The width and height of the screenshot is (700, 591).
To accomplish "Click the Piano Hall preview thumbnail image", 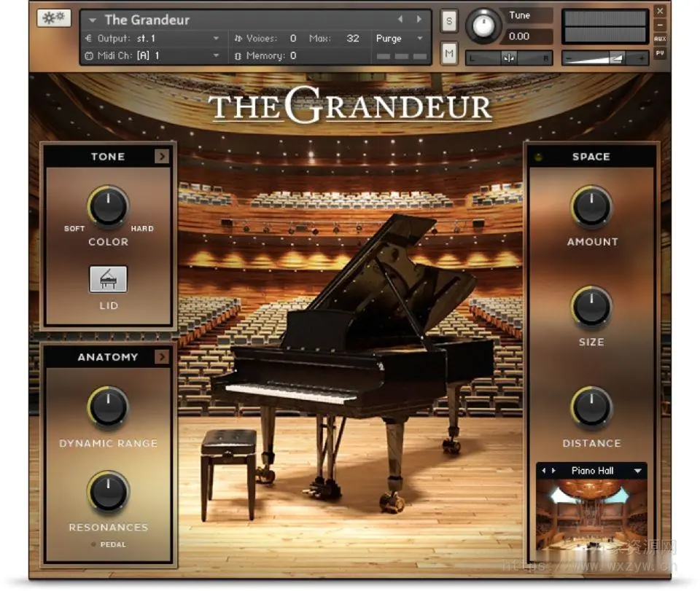I will click(x=592, y=514).
